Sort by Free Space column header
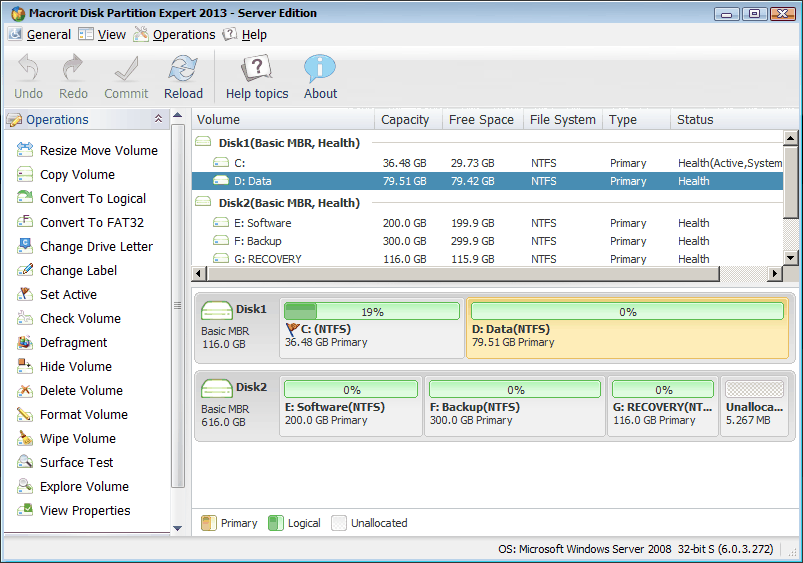803x563 pixels. point(482,119)
